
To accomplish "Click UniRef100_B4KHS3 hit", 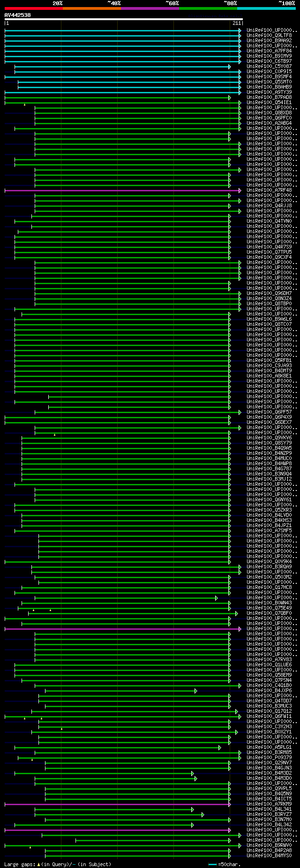I will pos(269,521).
